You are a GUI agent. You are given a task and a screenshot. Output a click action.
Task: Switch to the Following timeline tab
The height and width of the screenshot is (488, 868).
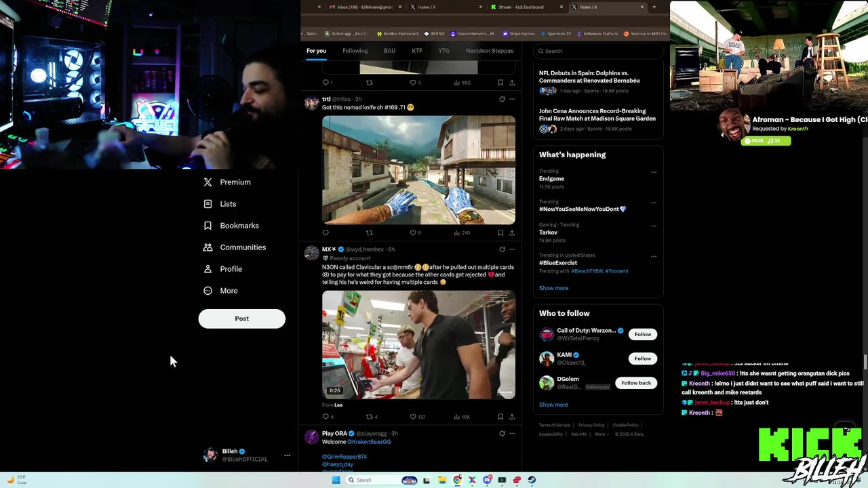pyautogui.click(x=355, y=51)
